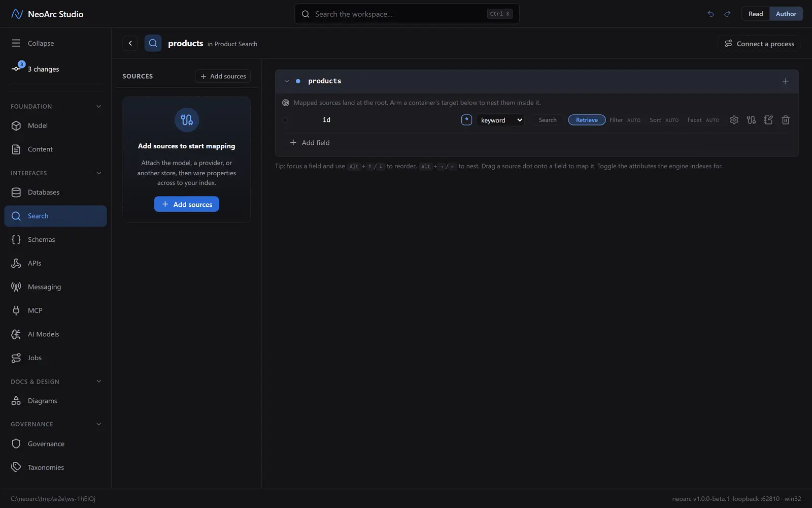The width and height of the screenshot is (812, 508).
Task: Toggle the Sort attribute on id field
Action: click(x=664, y=120)
